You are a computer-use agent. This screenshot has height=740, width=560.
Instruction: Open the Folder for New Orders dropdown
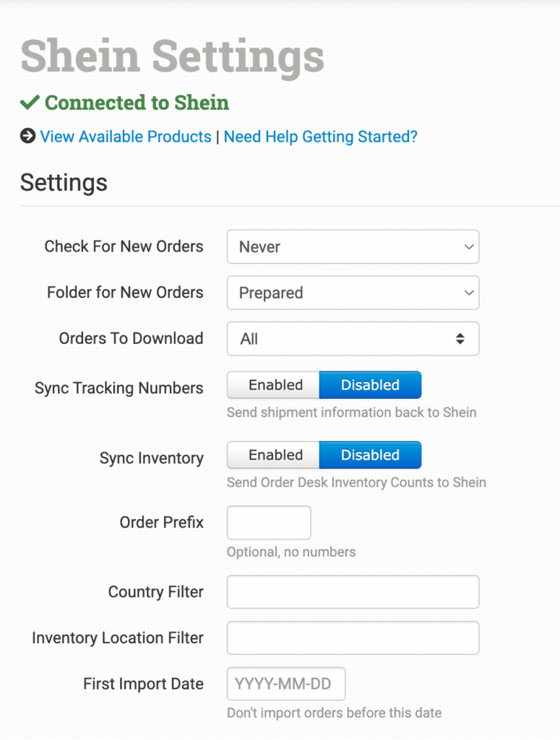point(353,293)
